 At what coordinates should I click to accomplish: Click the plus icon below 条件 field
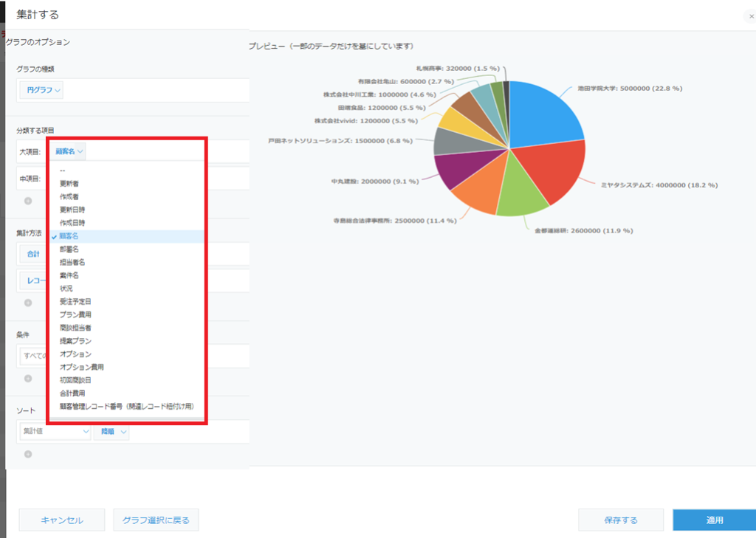pos(28,378)
